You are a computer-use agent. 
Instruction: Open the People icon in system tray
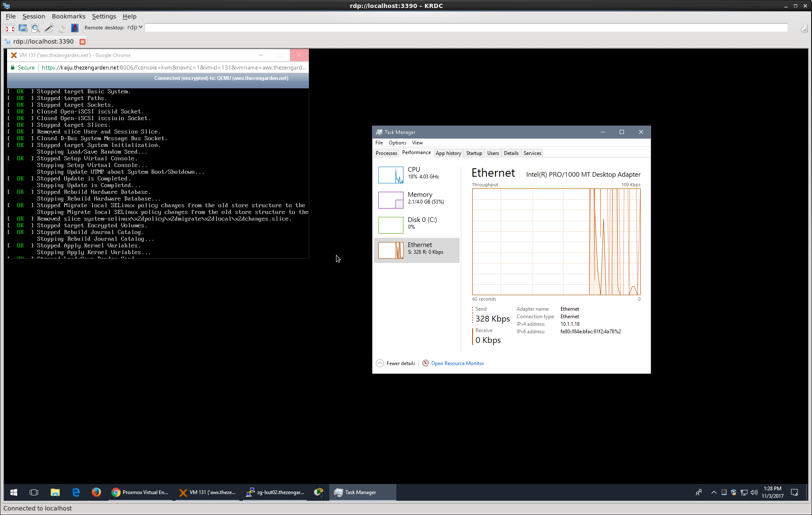(698, 492)
